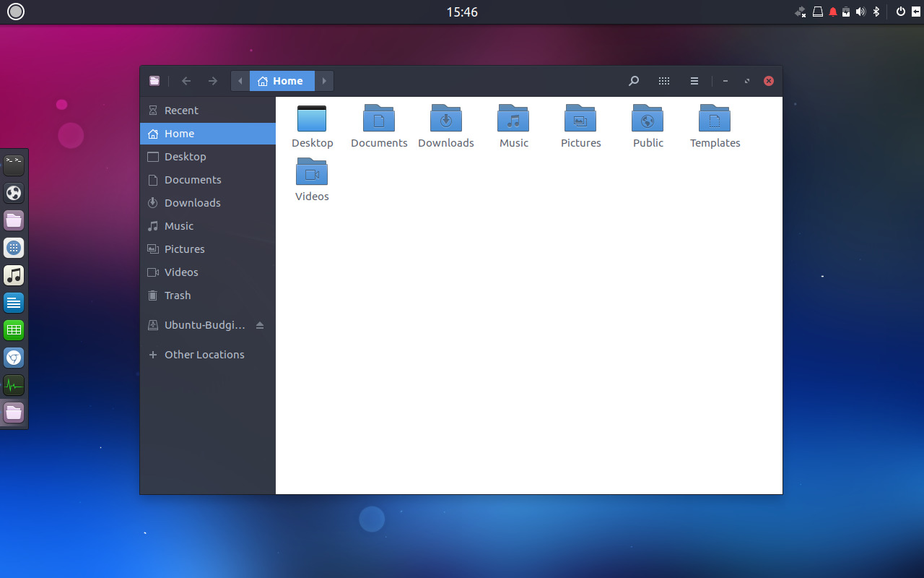Click the chevron right of the Home breadcrumb
Screen dimensions: 924x578
[x=324, y=81]
